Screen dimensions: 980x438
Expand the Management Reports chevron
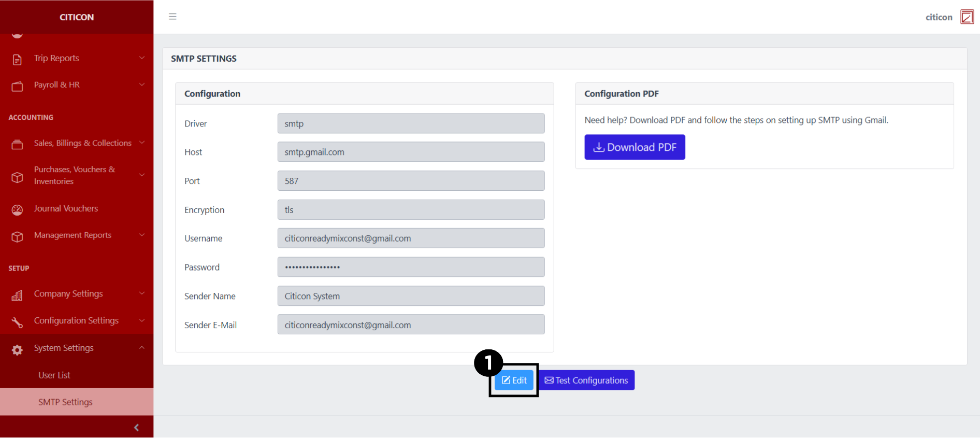[x=141, y=235]
